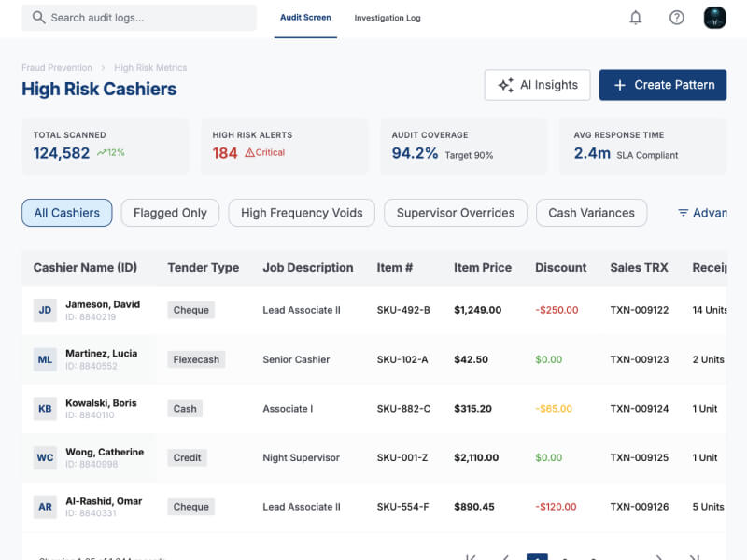The width and height of the screenshot is (747, 560).
Task: Open cashier Martinez, Lucia
Action: tap(102, 354)
